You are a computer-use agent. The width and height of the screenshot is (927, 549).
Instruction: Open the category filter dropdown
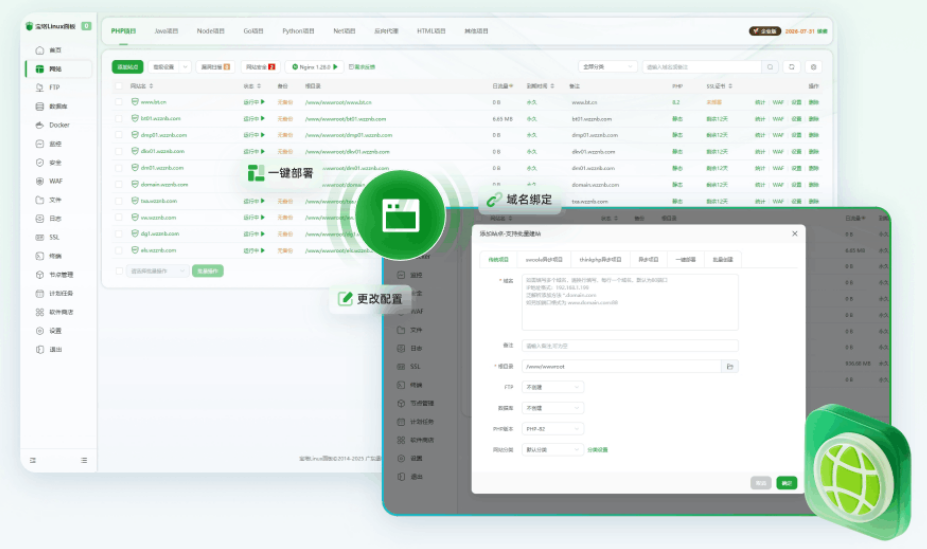tap(608, 67)
